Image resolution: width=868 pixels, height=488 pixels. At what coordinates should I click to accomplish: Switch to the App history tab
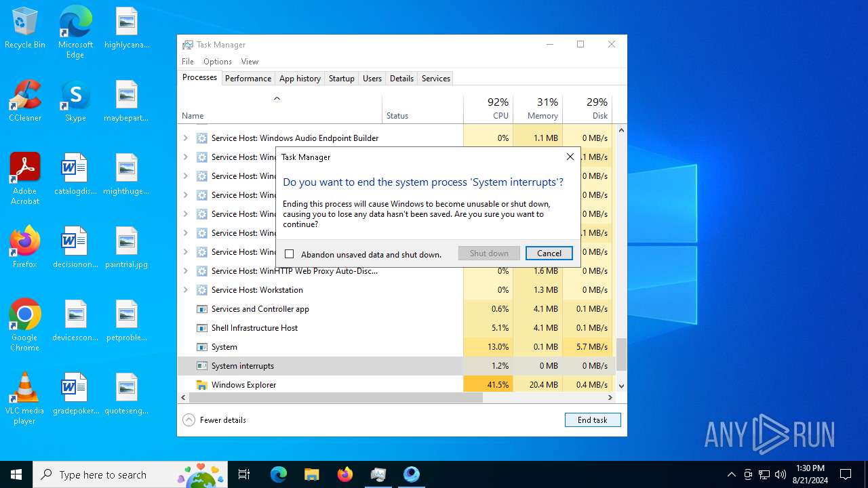pyautogui.click(x=300, y=79)
